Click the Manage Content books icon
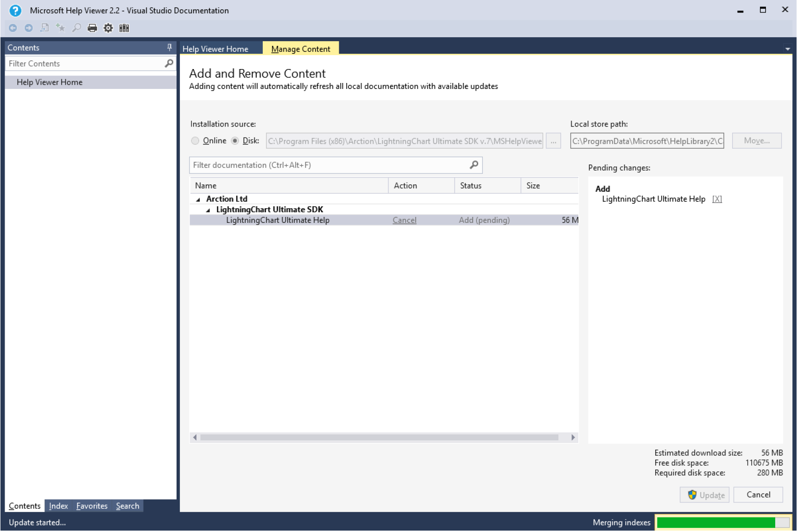Screen dimensions: 797x532 tap(124, 28)
